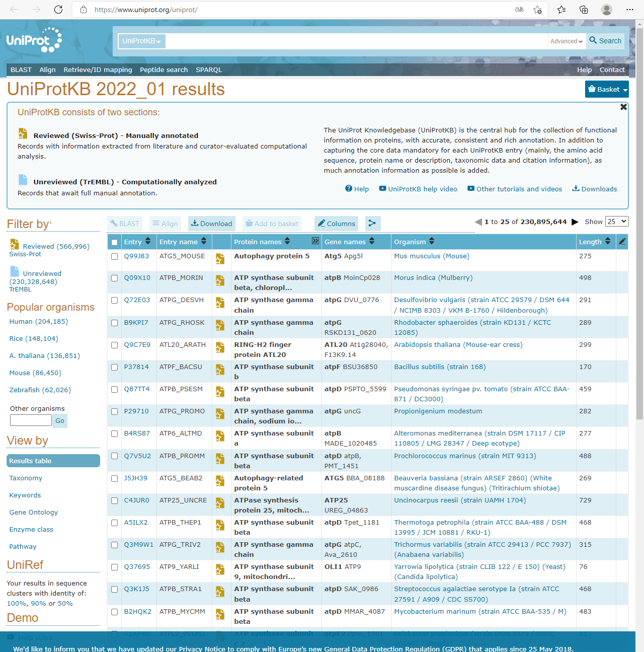
Task: Open the UniProtKB database dropdown
Action: (x=141, y=41)
